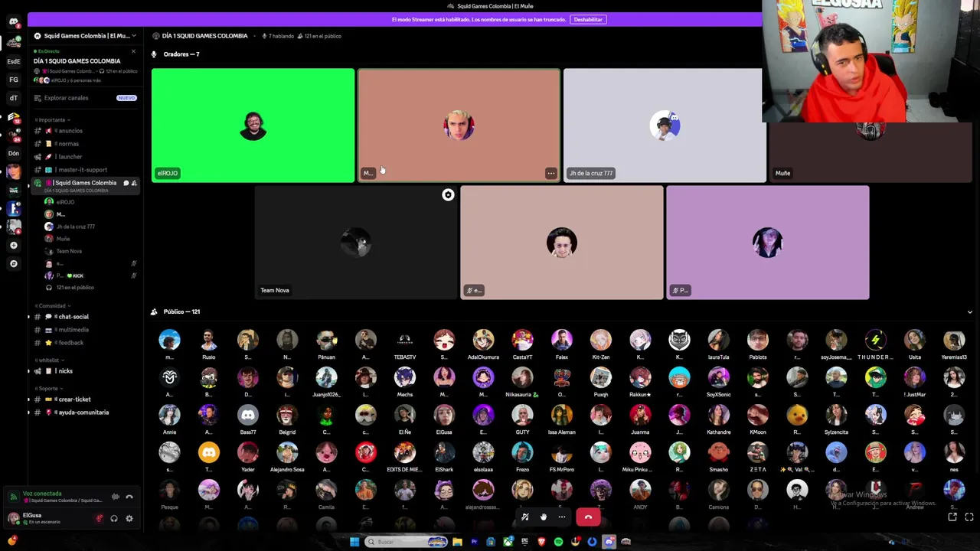The height and width of the screenshot is (551, 980).
Task: Dismiss the En Directo stage banner
Action: 133,51
